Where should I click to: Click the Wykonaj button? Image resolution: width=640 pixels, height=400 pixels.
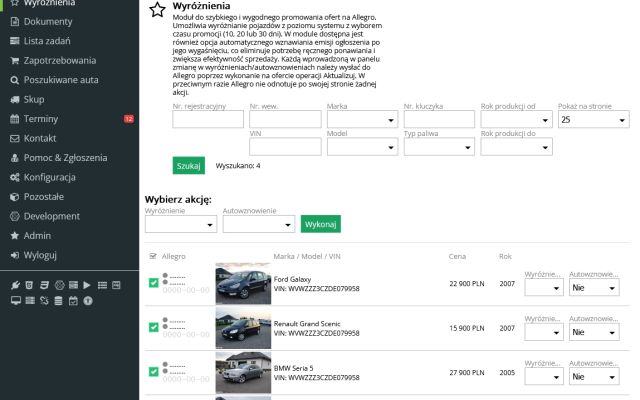point(320,224)
